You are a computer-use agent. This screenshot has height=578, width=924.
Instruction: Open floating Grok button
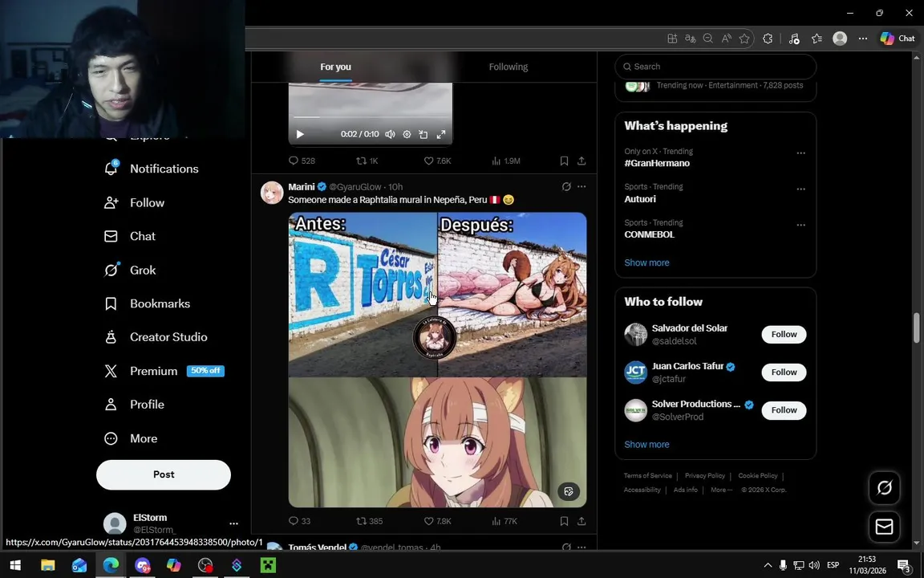(x=884, y=488)
